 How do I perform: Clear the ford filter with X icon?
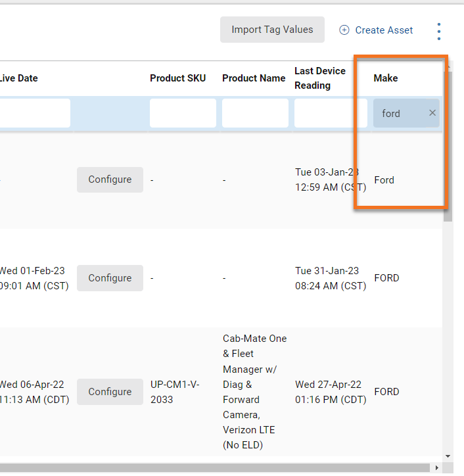432,113
